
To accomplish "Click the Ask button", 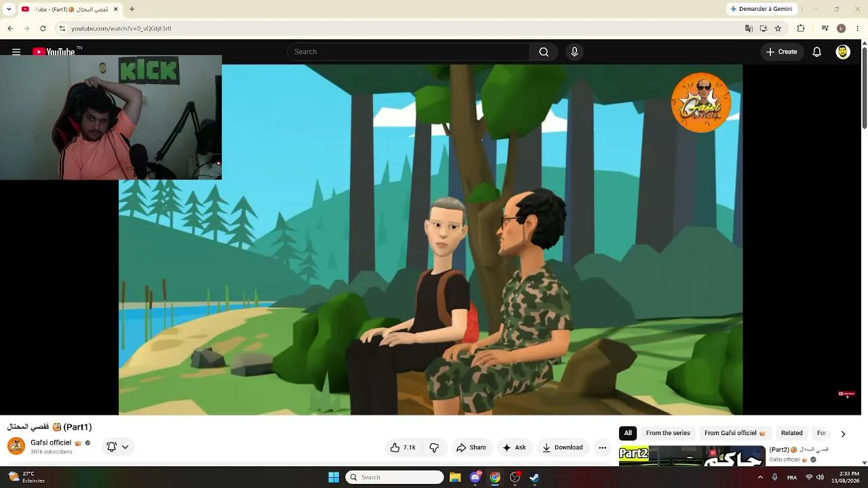I will click(514, 447).
